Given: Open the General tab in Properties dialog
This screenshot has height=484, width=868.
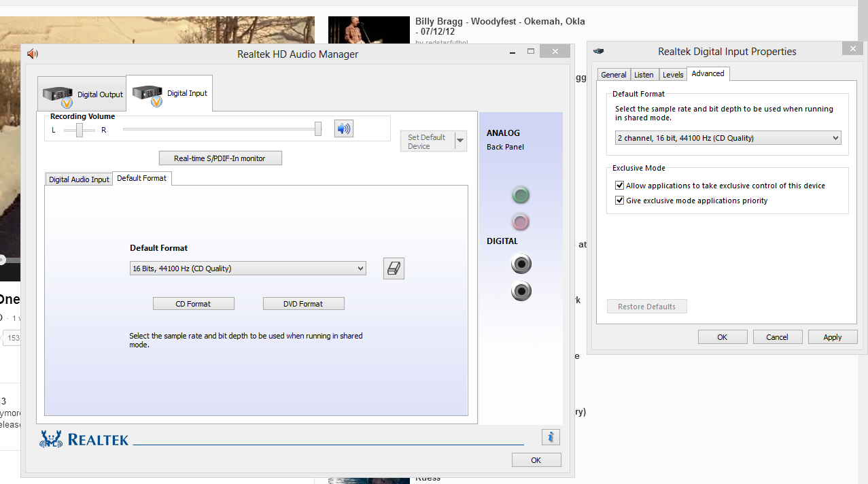Looking at the screenshot, I should click(x=614, y=75).
